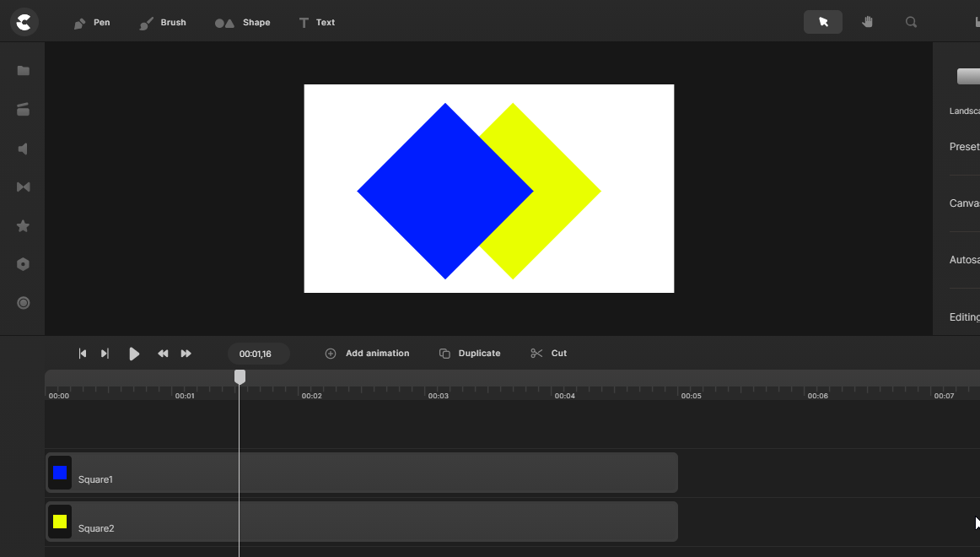The image size is (980, 557).
Task: Duplicate the selected layer
Action: [x=470, y=354]
